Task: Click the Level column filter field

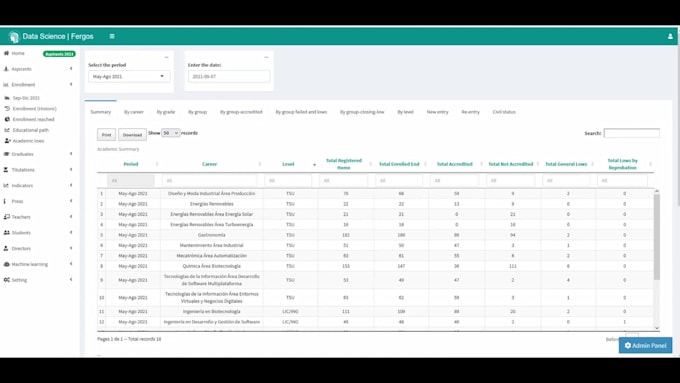Action: pos(288,180)
